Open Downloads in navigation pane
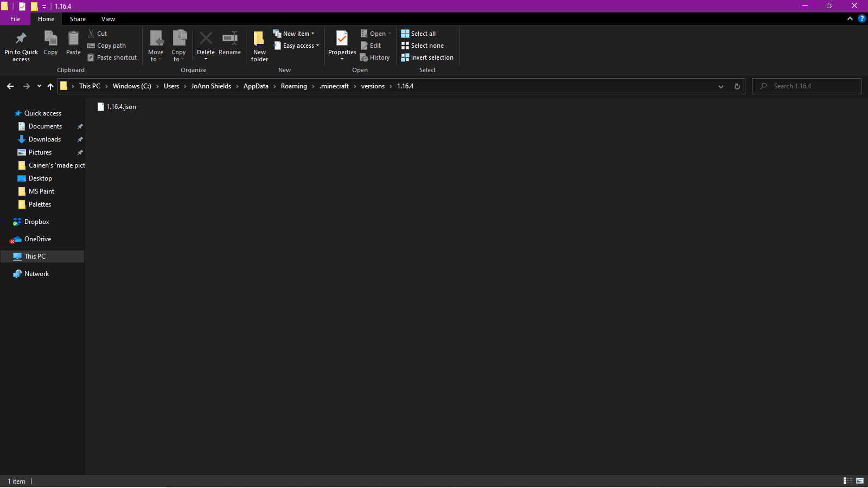 (x=44, y=139)
